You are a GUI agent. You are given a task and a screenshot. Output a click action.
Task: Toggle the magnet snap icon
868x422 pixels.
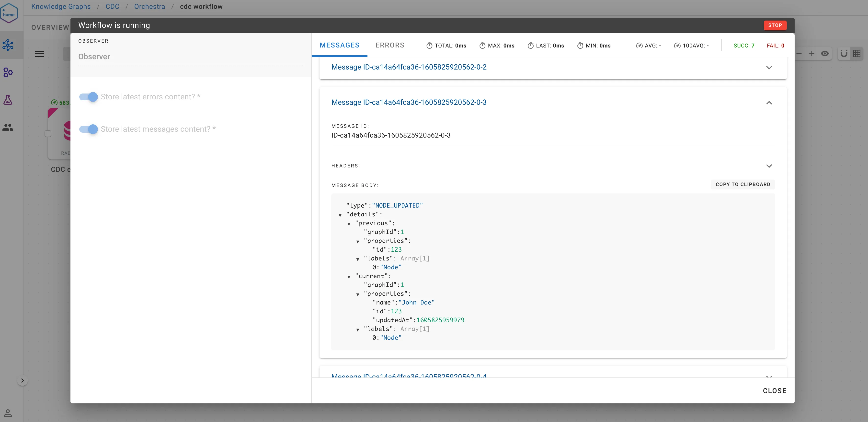pyautogui.click(x=844, y=54)
